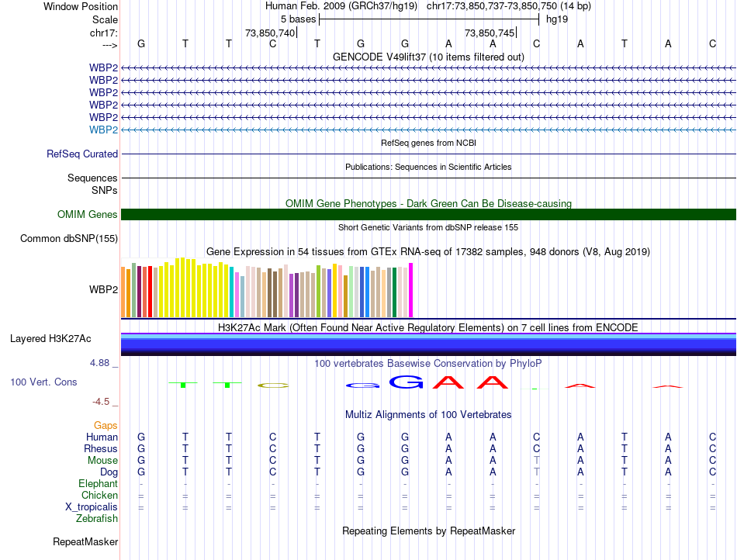
Task: Select the RepeatMasker track label
Action: [x=85, y=541]
